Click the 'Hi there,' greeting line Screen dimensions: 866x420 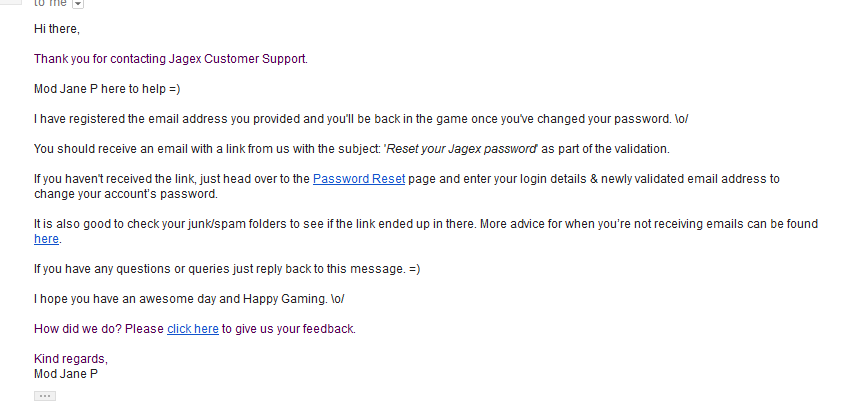(x=57, y=29)
